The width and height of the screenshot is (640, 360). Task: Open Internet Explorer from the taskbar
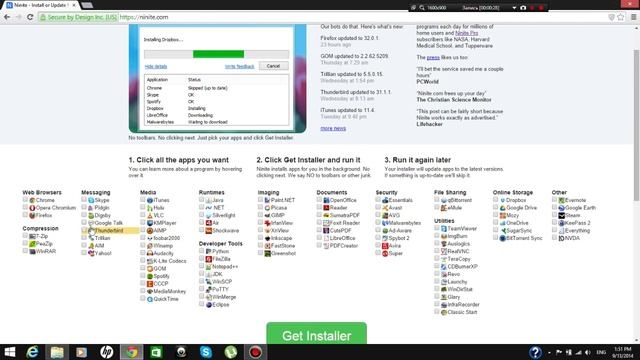(32, 352)
